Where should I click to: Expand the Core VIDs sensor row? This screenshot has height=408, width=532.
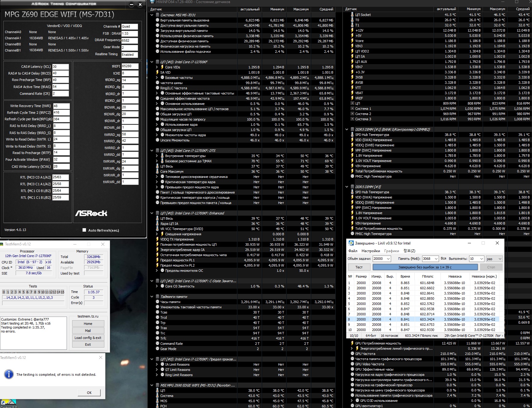point(157,67)
